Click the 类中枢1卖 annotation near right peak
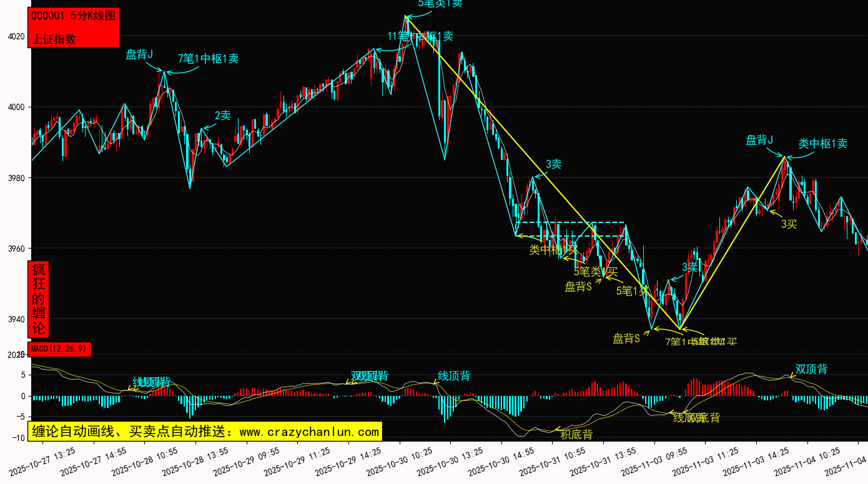 822,144
